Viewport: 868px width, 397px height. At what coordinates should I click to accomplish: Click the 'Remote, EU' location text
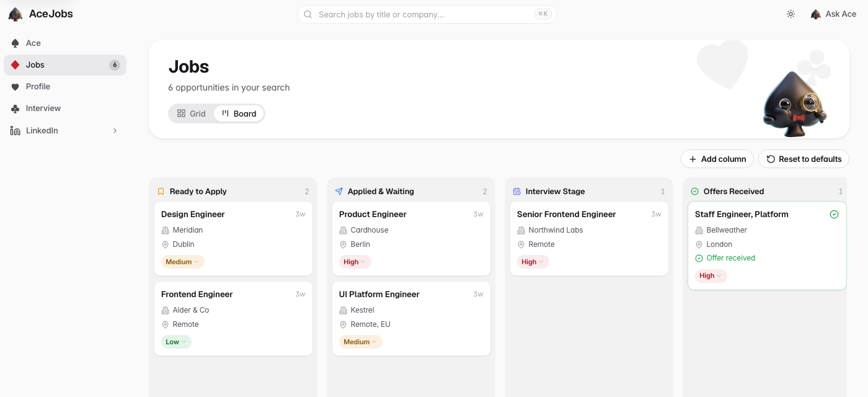tap(371, 324)
